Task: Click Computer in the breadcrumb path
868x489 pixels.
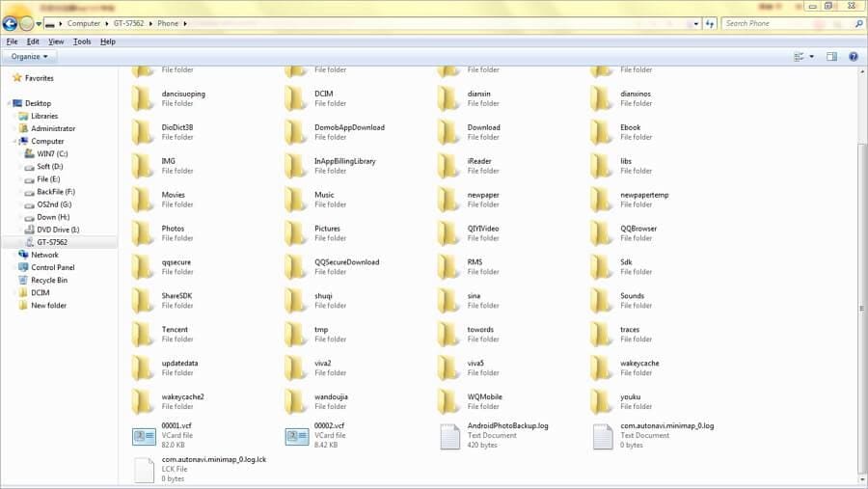Action: [x=84, y=24]
